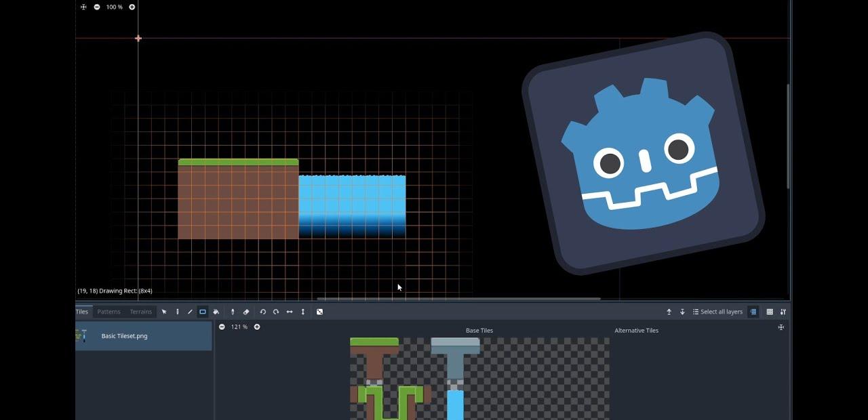Viewport: 868px width, 420px height.
Task: Open TileMap tools options menu
Action: click(783, 312)
